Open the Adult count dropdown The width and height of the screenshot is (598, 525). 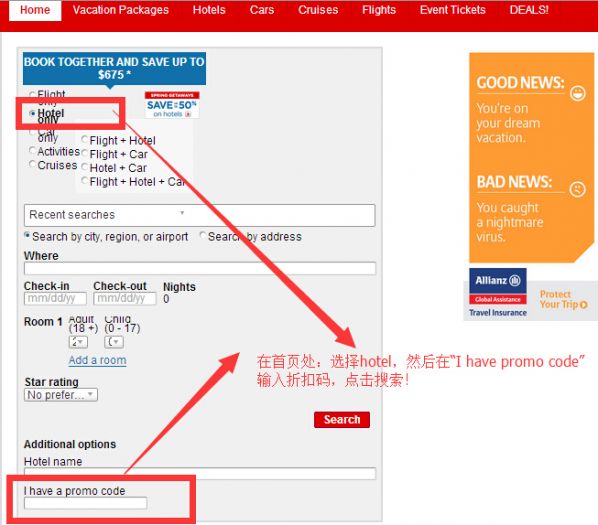[78, 342]
